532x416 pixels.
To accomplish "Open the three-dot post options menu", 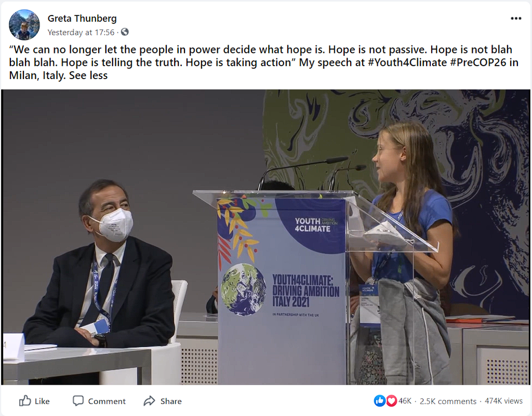I will coord(516,18).
